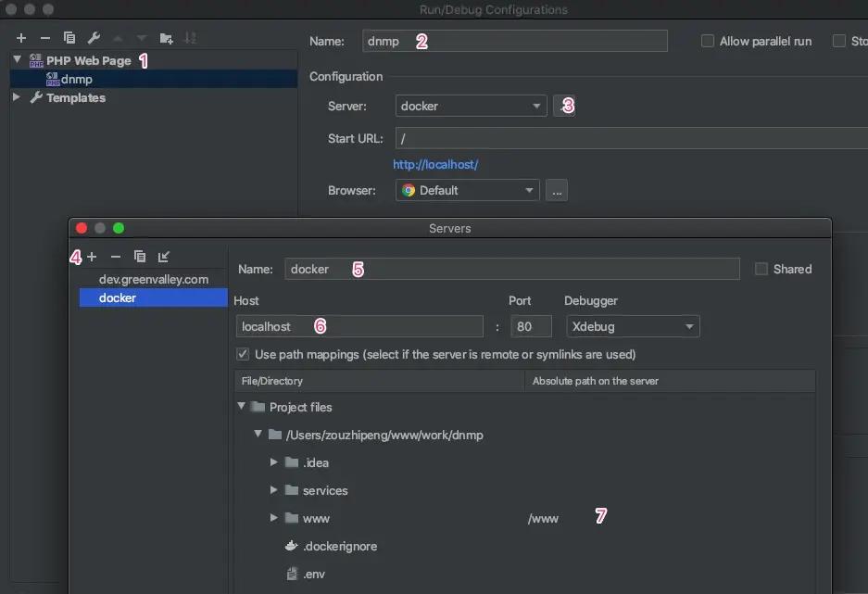Select the .env file row
This screenshot has height=594, width=868.
(524, 574)
